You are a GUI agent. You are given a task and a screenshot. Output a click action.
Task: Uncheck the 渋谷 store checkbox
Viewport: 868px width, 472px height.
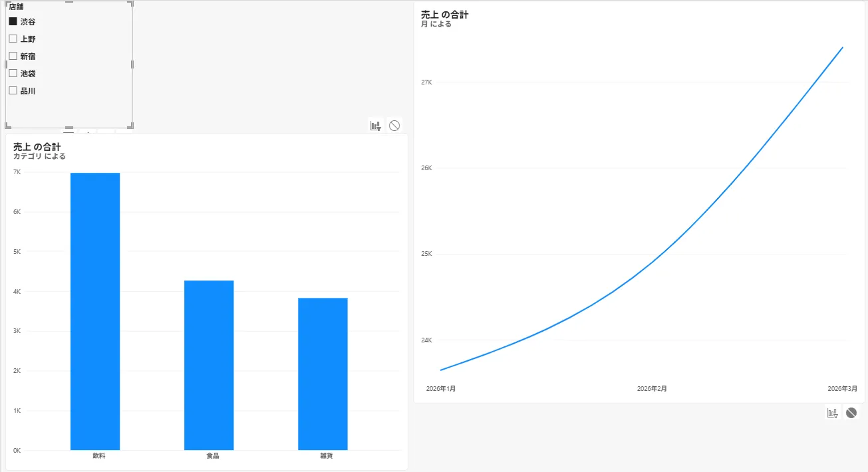point(13,21)
